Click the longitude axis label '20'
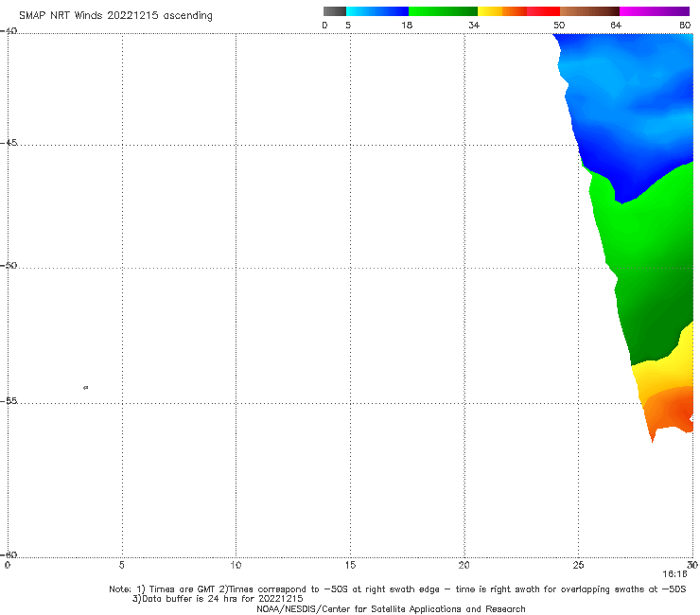The image size is (700, 615). point(464,565)
